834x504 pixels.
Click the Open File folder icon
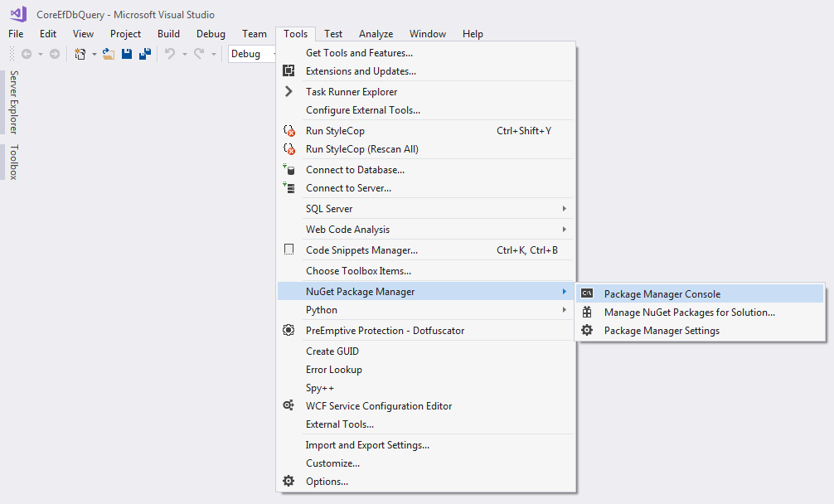tap(108, 54)
